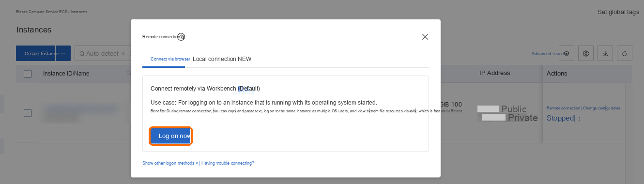644x184 pixels.
Task: Close the Remote connection dialog
Action: coord(425,37)
